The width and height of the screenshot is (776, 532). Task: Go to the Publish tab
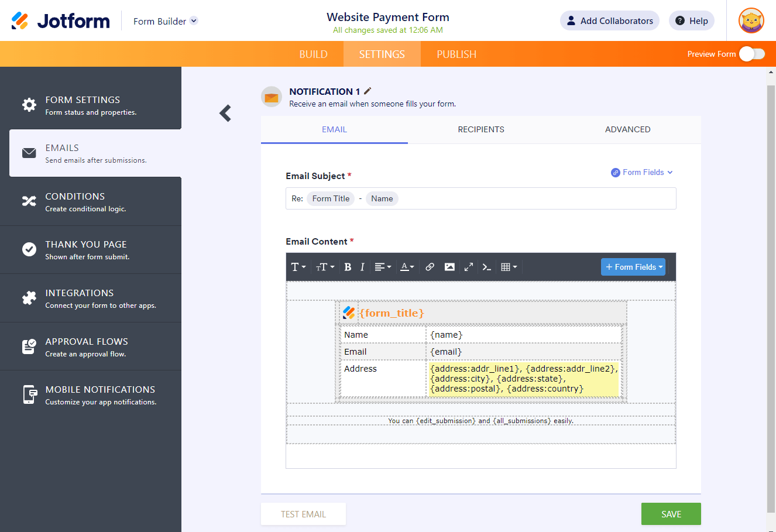(x=456, y=54)
